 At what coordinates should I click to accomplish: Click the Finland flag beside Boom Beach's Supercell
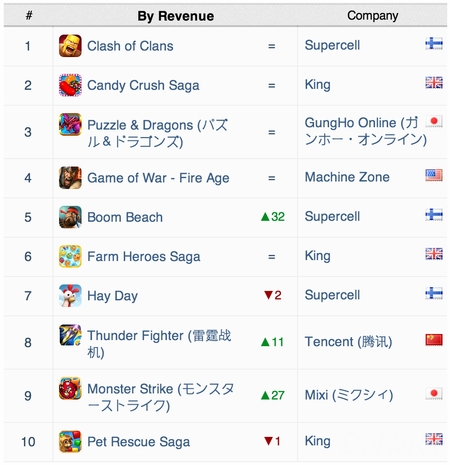[434, 215]
